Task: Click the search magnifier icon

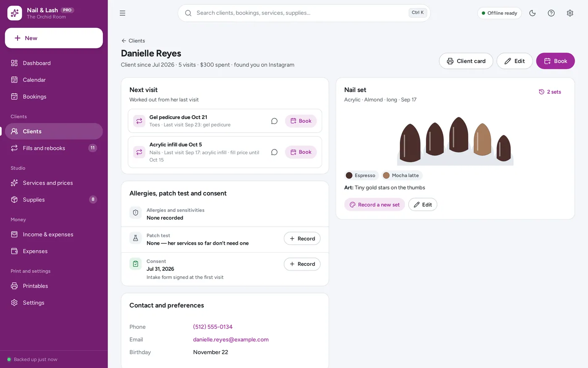Action: [x=188, y=13]
